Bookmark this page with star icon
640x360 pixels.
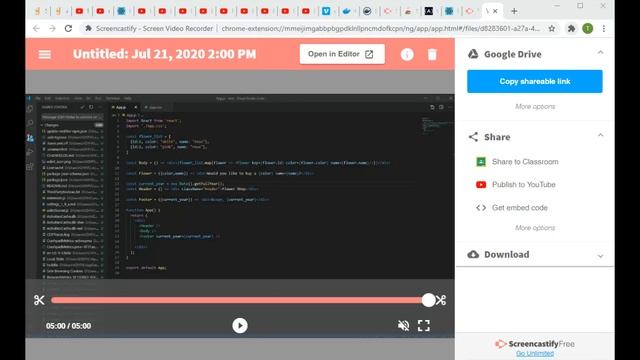click(x=552, y=29)
